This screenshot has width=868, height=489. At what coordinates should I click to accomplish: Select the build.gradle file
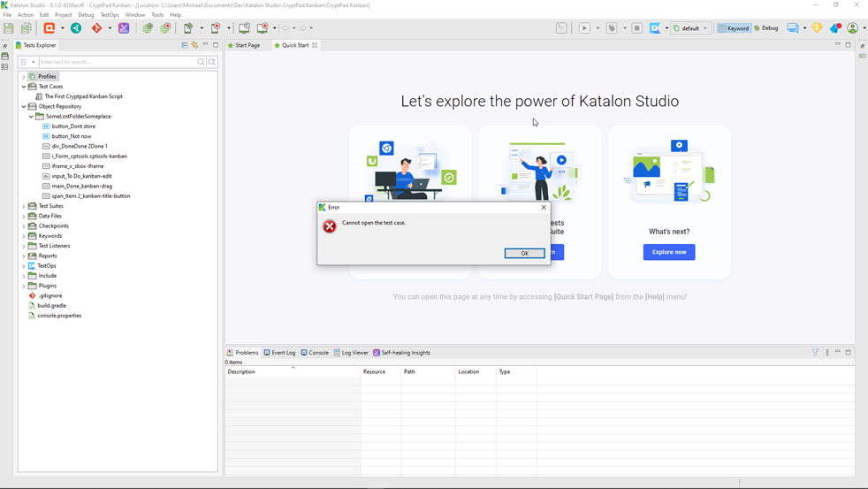pos(51,306)
